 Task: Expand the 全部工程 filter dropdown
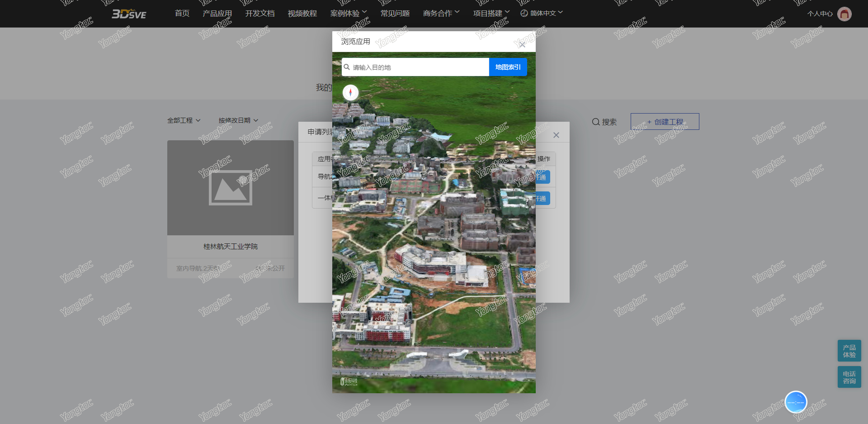pyautogui.click(x=184, y=120)
